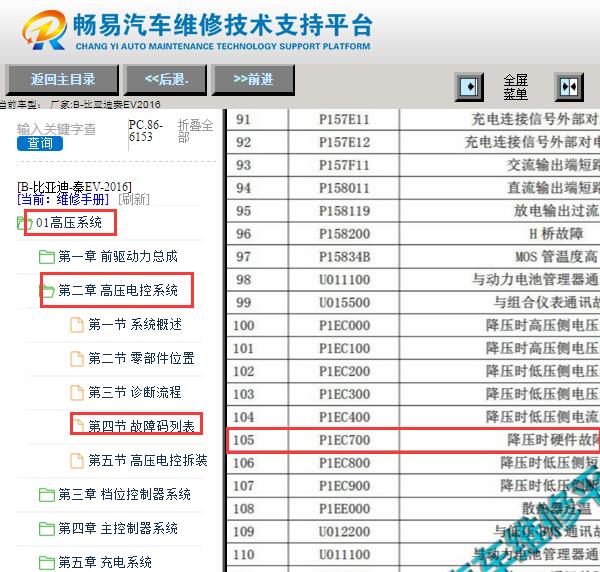Select fault code P1EC000 cell
The width and height of the screenshot is (600, 572).
(344, 326)
